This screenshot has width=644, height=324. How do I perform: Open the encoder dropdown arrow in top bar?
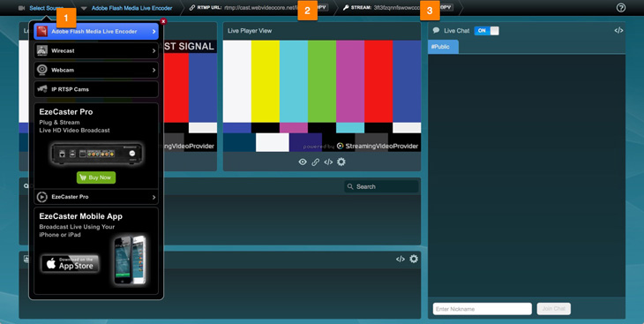(84, 8)
